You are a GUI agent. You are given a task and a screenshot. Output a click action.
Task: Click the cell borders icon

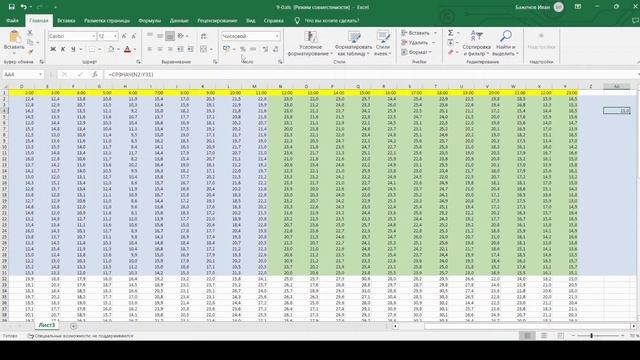coord(92,49)
